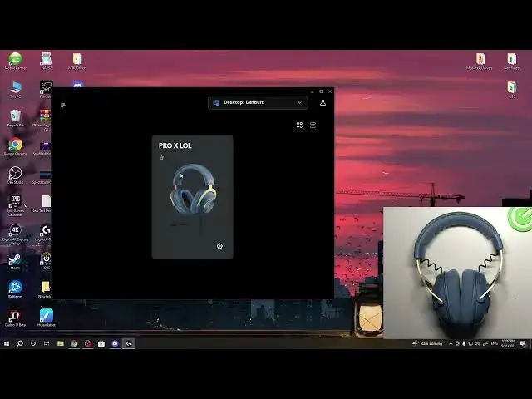Open Elgato 4K Capture Utility shortcut
Screen dimensions: 532x399
click(x=15, y=234)
